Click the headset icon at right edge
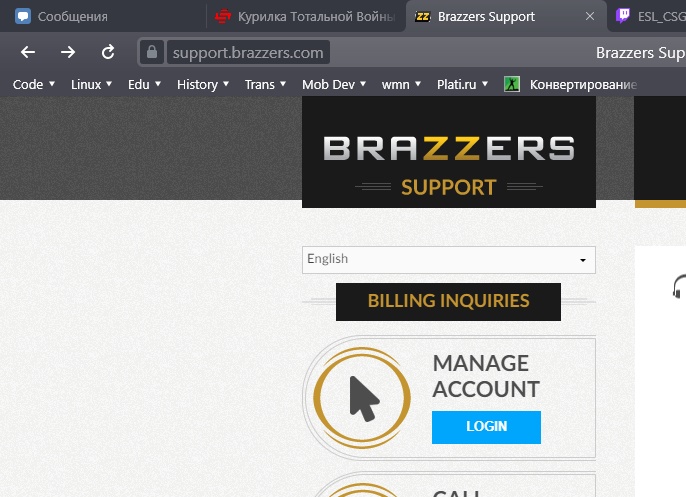 click(x=679, y=287)
